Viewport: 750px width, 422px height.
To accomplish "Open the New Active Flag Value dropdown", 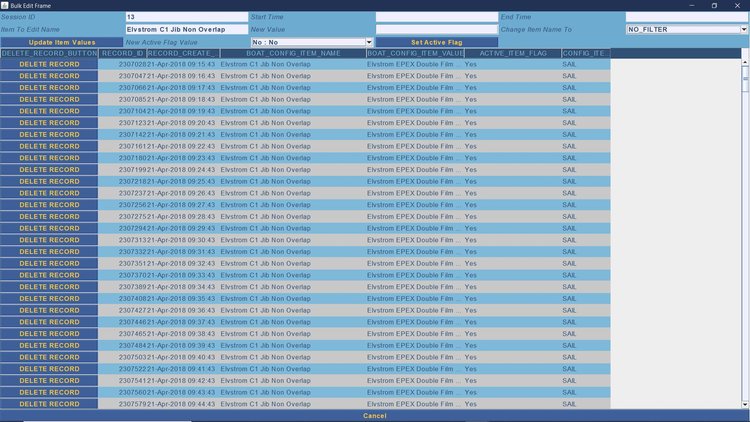I will pyautogui.click(x=369, y=42).
